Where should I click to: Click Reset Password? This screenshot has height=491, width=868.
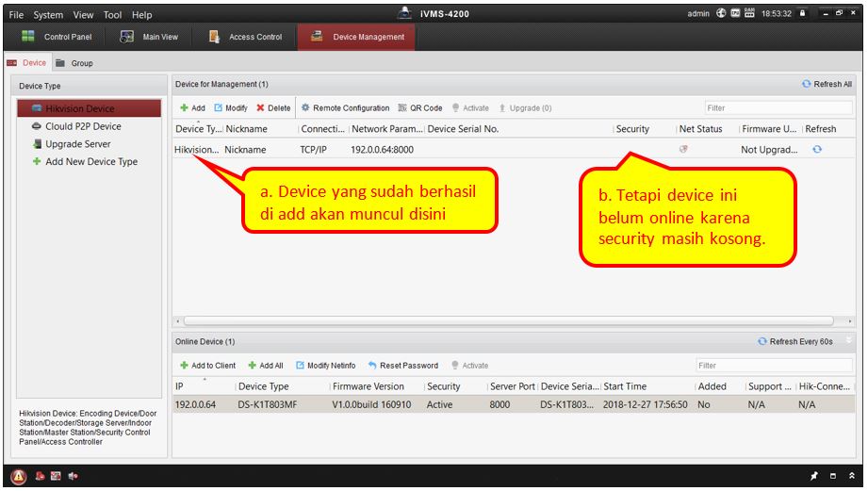click(x=403, y=366)
